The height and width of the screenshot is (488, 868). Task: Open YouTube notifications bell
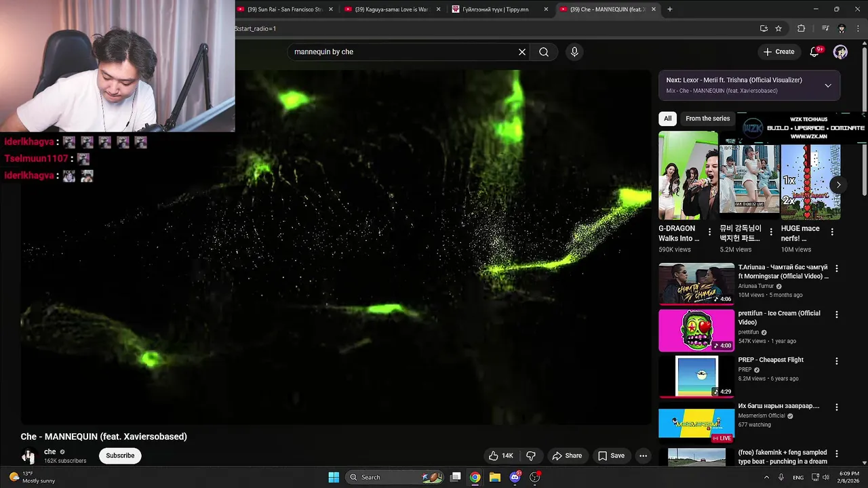point(815,52)
